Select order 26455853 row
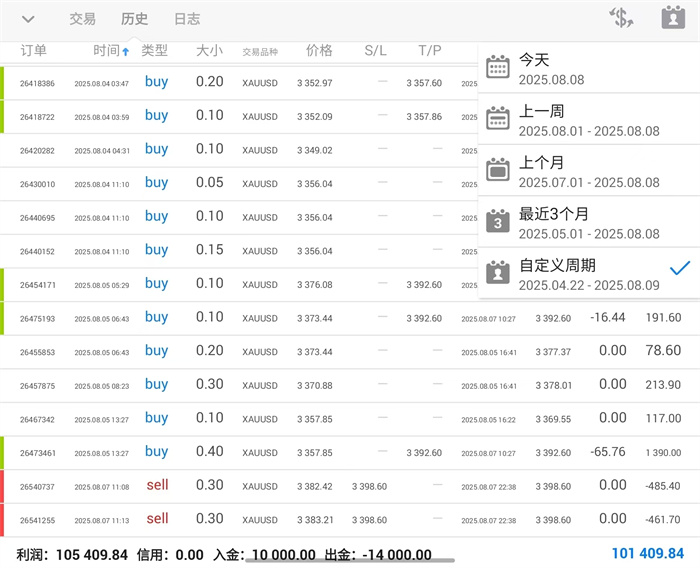The height and width of the screenshot is (568, 700). point(350,352)
